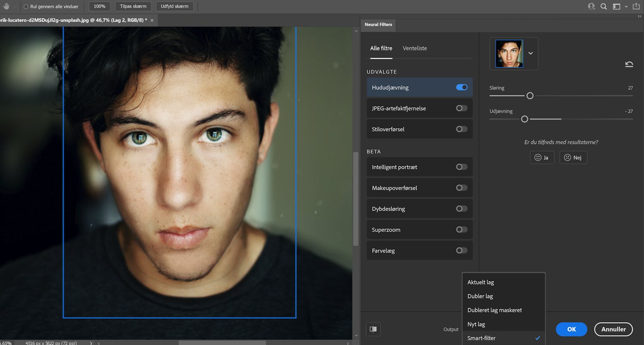
Task: Disable the Hududjævning filter toggle
Action: click(x=462, y=87)
